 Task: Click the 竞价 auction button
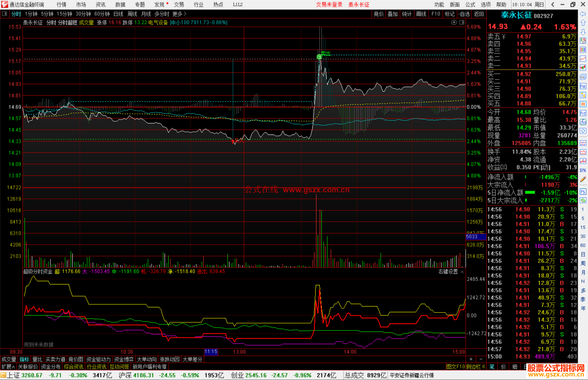[378, 14]
